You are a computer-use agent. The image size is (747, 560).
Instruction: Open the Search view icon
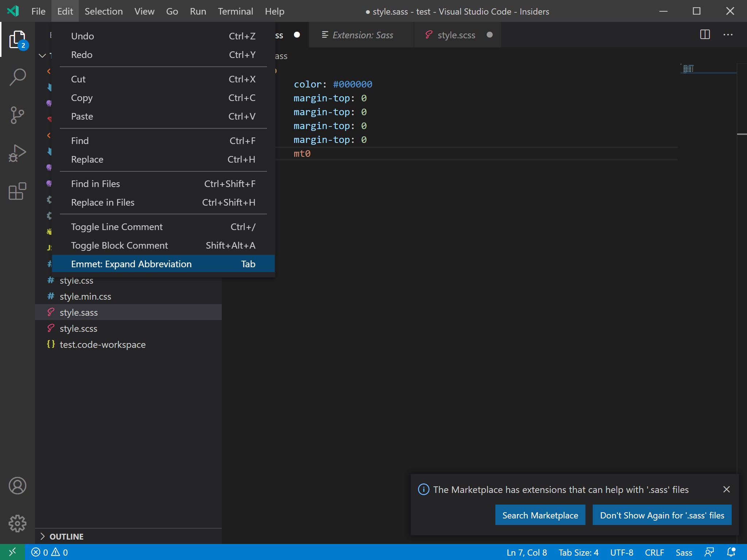(x=17, y=77)
